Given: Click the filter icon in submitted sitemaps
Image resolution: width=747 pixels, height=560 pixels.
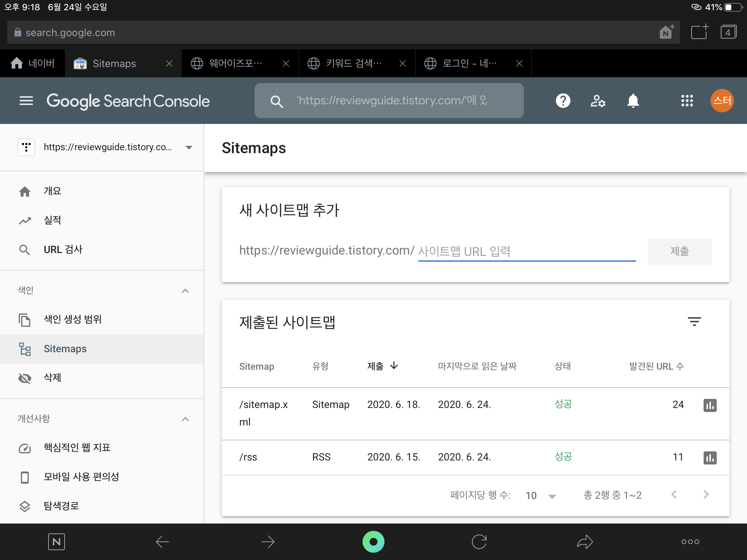Looking at the screenshot, I should click(694, 321).
